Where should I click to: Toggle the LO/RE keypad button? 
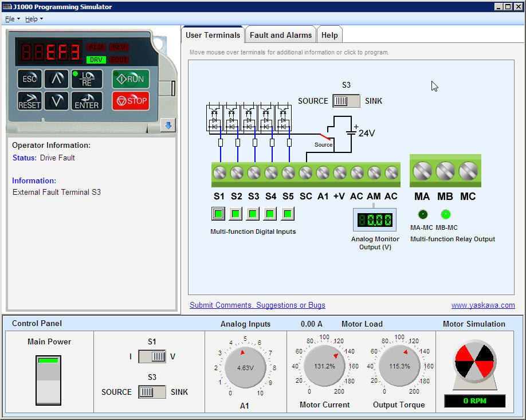tap(87, 79)
